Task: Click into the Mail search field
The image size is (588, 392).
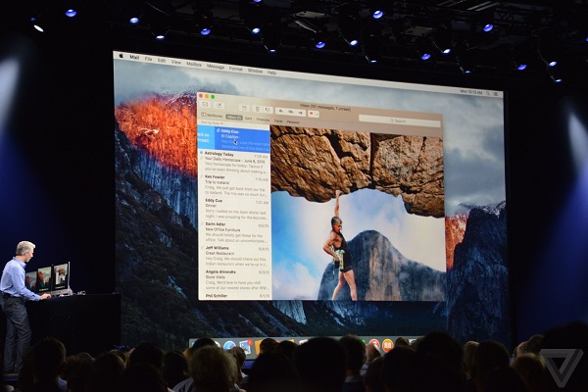Action: 400,120
